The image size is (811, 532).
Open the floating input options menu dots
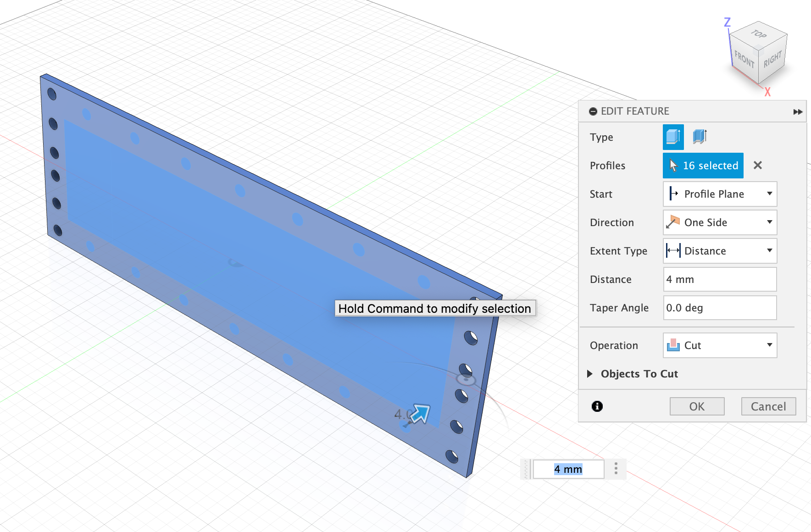[616, 469]
